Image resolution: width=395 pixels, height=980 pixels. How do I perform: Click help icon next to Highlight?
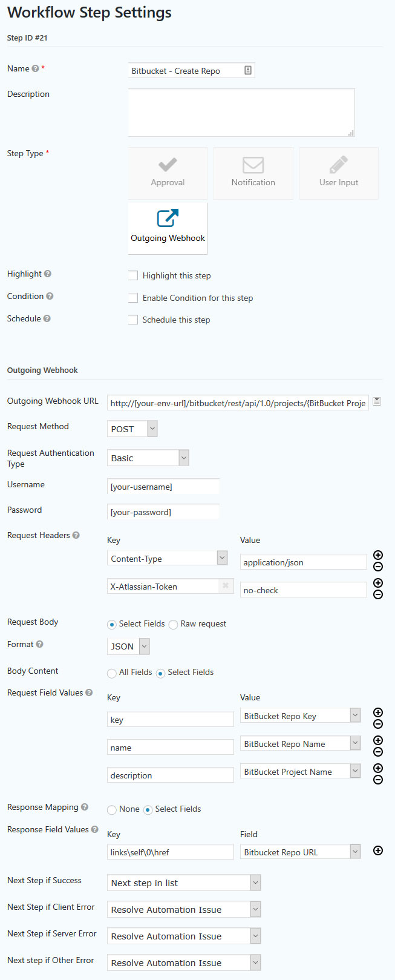48,274
